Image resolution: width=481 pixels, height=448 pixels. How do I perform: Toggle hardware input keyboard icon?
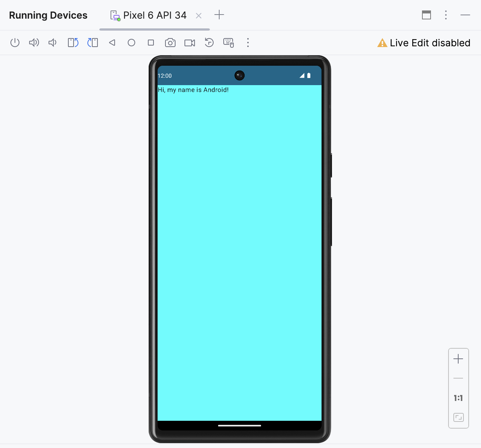tap(229, 43)
